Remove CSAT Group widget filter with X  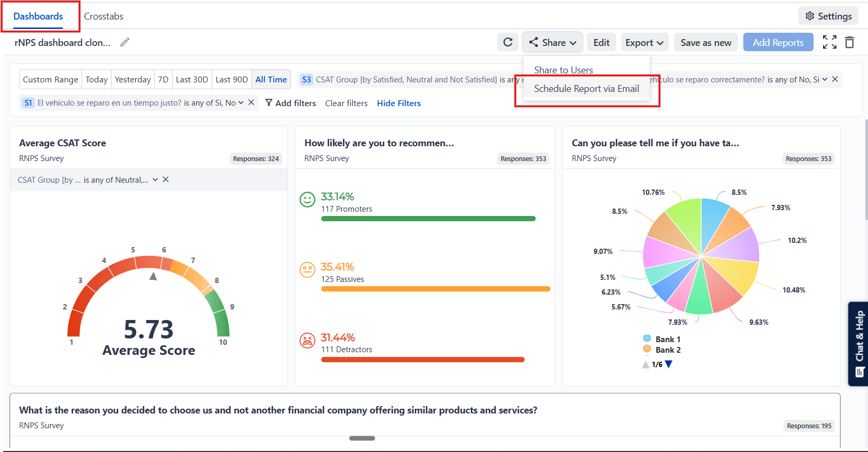click(166, 180)
